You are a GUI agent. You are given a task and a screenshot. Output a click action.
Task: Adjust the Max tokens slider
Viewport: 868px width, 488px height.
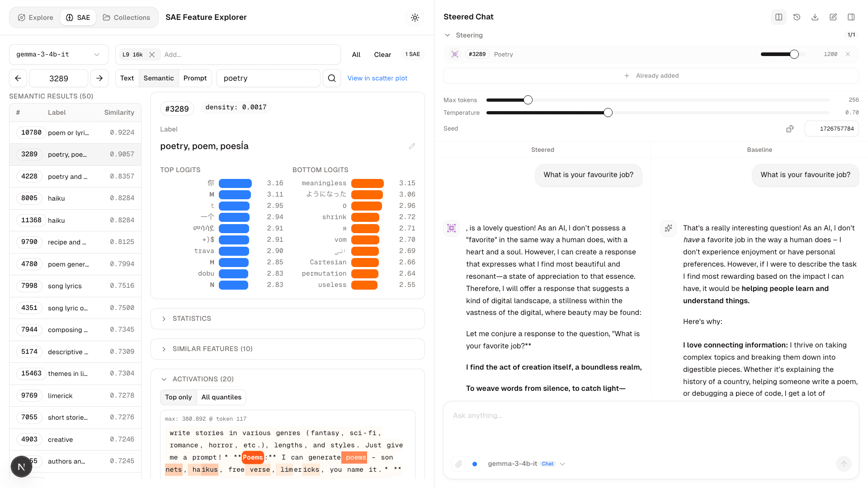528,100
